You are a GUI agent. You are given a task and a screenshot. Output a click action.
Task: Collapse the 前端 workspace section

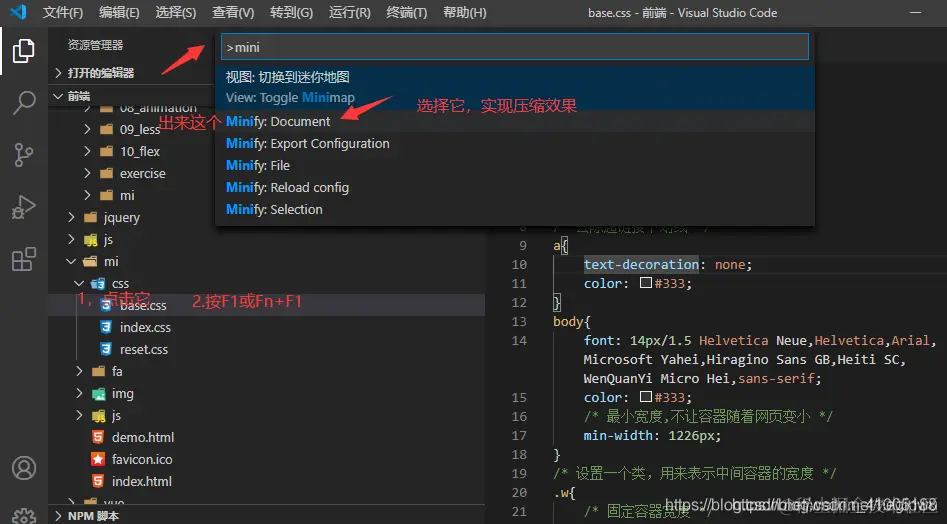coord(58,96)
